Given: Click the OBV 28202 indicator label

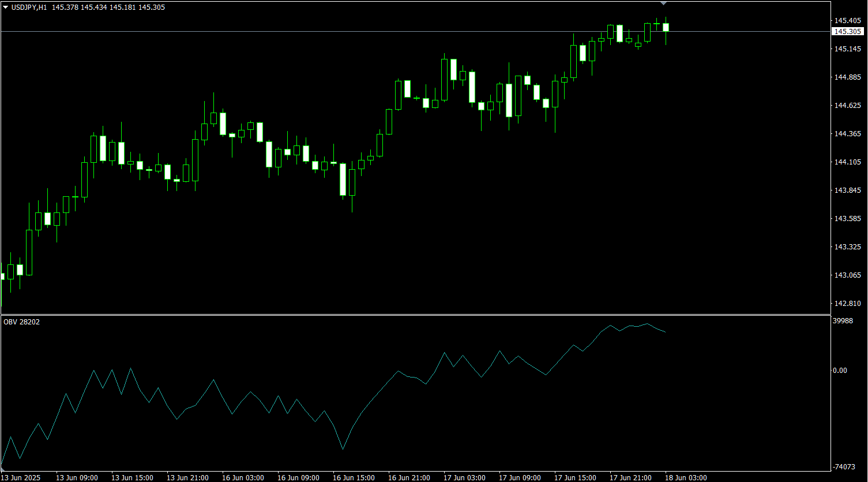Looking at the screenshot, I should tap(22, 322).
